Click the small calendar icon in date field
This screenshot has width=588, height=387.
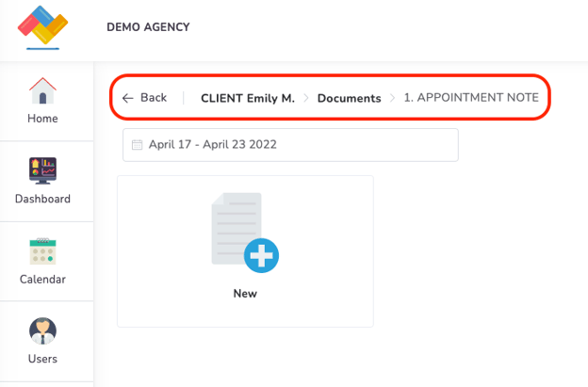[x=138, y=145]
